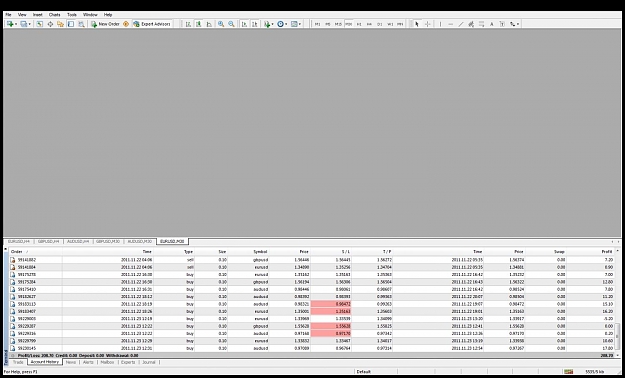Screen dimensions: 625x378
Task: Create a new chart from toolbar icon
Action: [10, 24]
